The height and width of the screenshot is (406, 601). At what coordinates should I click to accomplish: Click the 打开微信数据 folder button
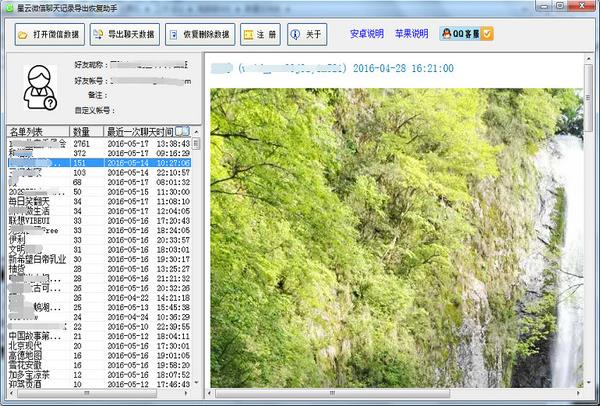pos(47,34)
